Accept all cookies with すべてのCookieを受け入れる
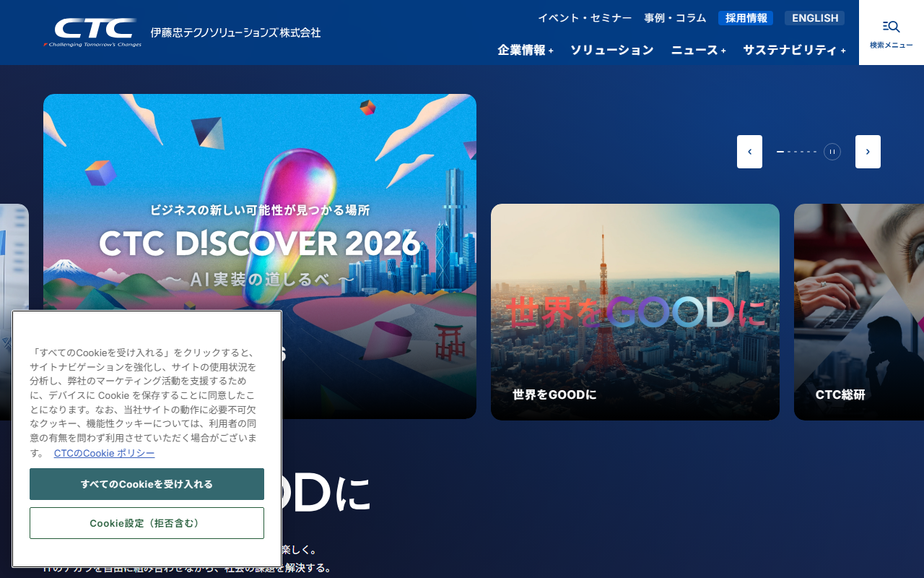 point(147,484)
